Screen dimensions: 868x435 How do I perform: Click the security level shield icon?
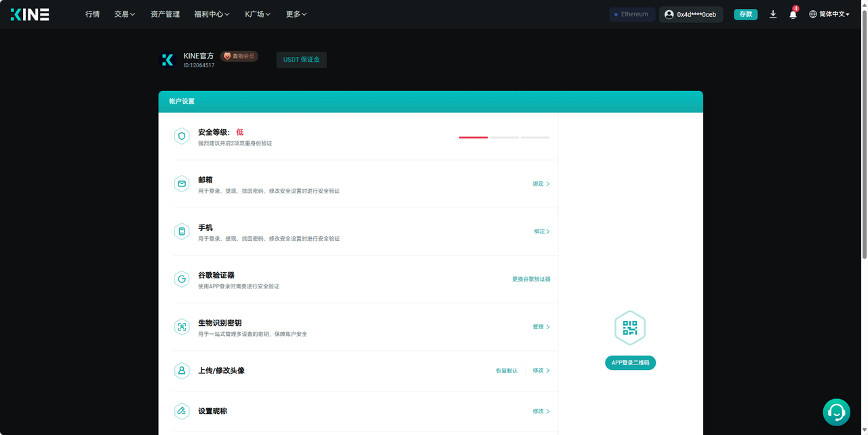point(181,136)
